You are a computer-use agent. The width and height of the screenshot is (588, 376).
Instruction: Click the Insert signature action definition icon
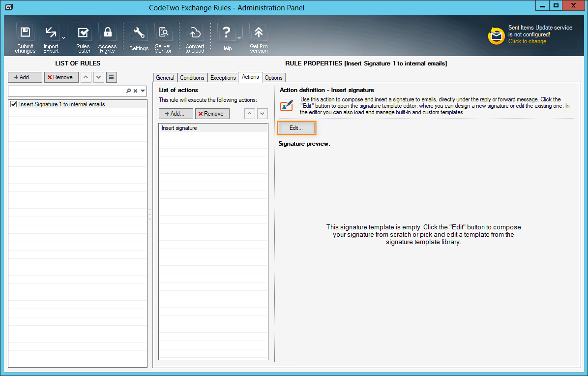click(x=287, y=105)
